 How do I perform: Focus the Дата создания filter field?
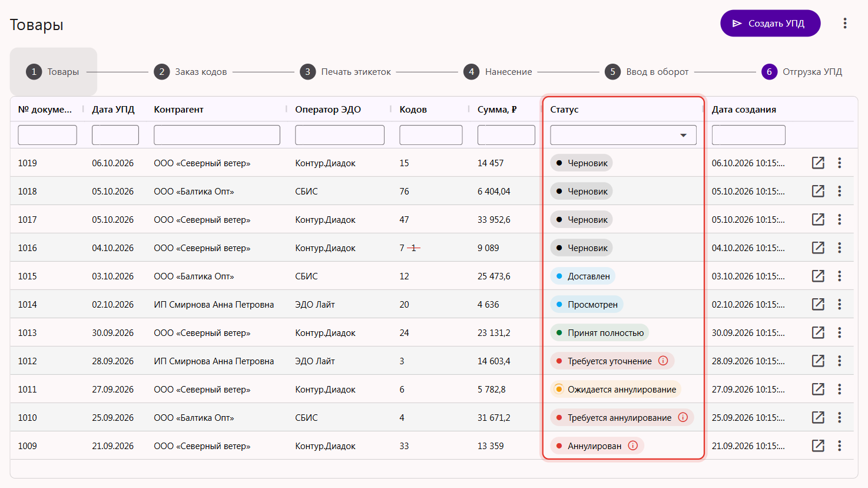click(748, 135)
